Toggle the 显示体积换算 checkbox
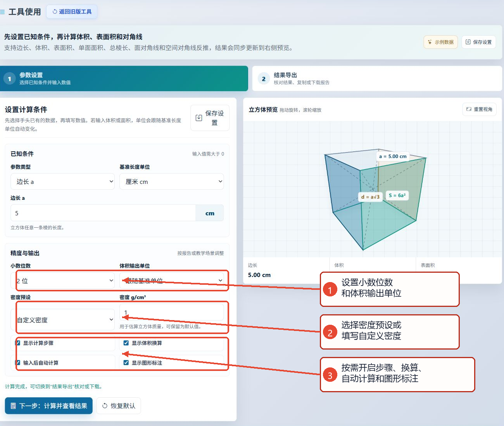Viewport: 504px width, 426px height. tap(126, 343)
